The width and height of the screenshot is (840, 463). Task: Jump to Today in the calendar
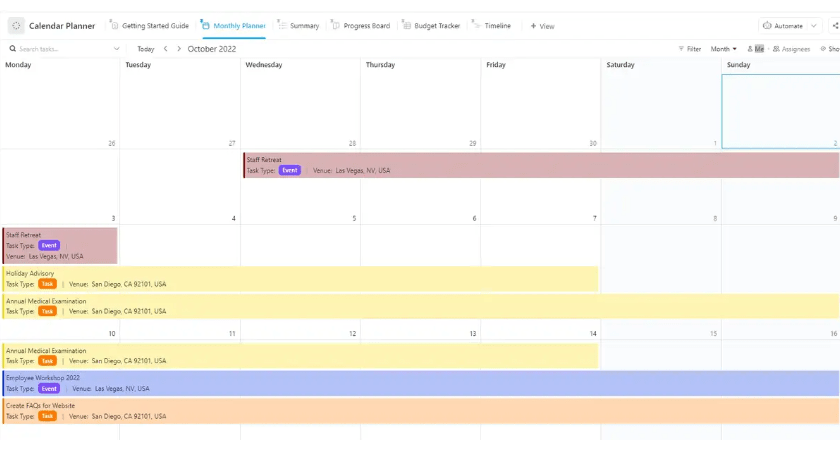coord(146,49)
